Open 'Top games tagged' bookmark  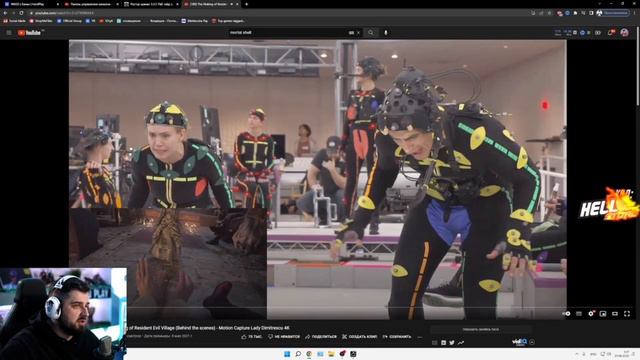click(229, 21)
